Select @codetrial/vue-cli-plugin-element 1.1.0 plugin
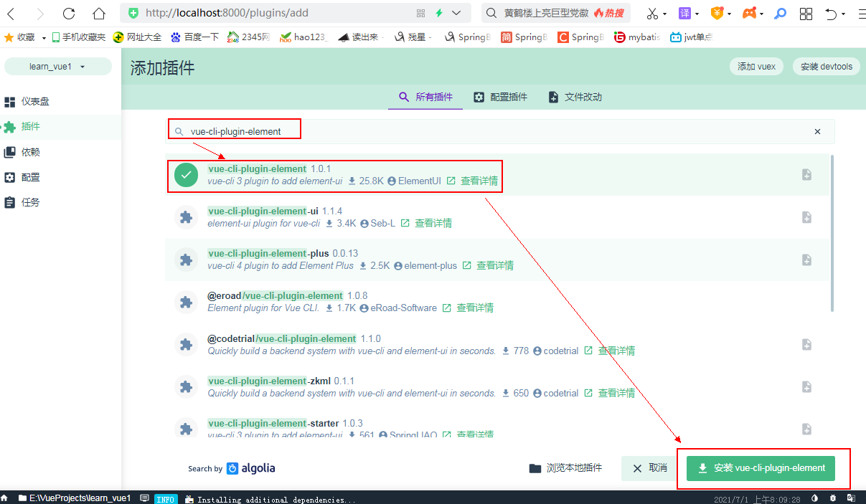The width and height of the screenshot is (866, 504). 497,344
